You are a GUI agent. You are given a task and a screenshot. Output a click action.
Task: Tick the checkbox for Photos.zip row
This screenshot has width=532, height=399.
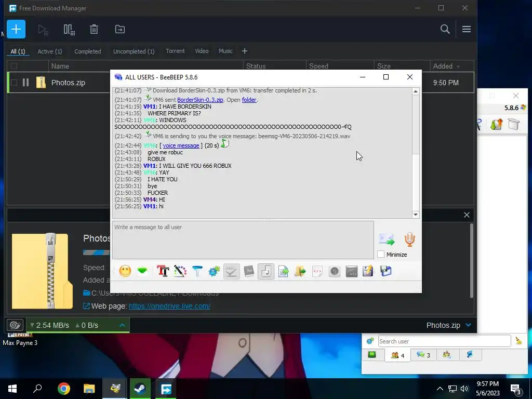(x=14, y=83)
